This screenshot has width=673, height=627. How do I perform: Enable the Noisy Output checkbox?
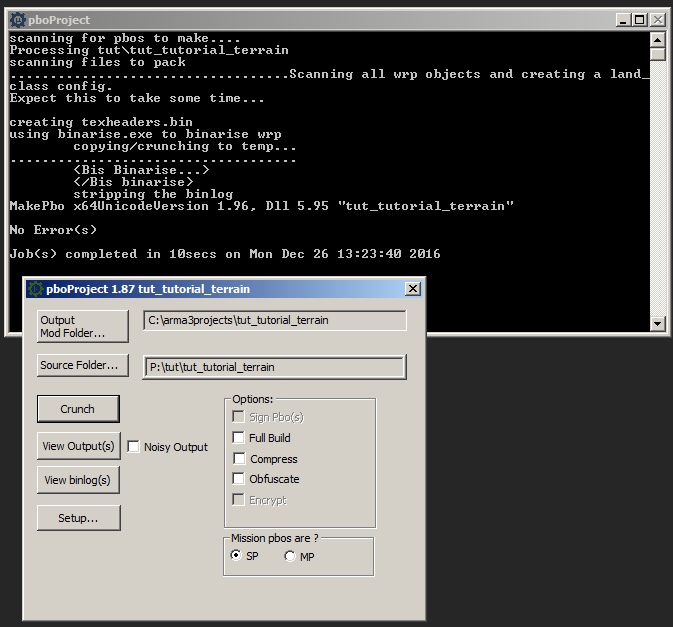pos(134,447)
